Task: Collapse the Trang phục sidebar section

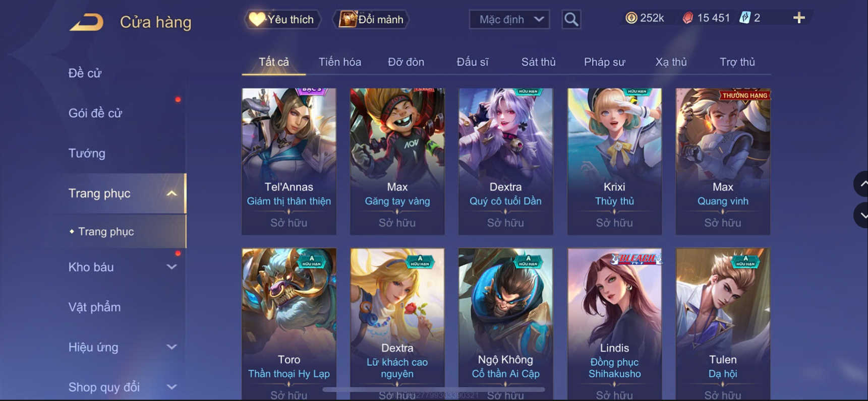Action: pos(171,193)
